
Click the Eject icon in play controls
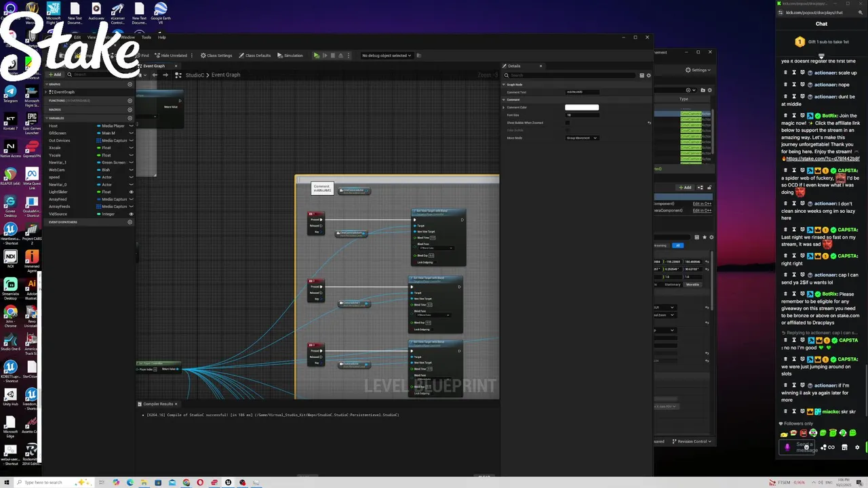(x=340, y=56)
